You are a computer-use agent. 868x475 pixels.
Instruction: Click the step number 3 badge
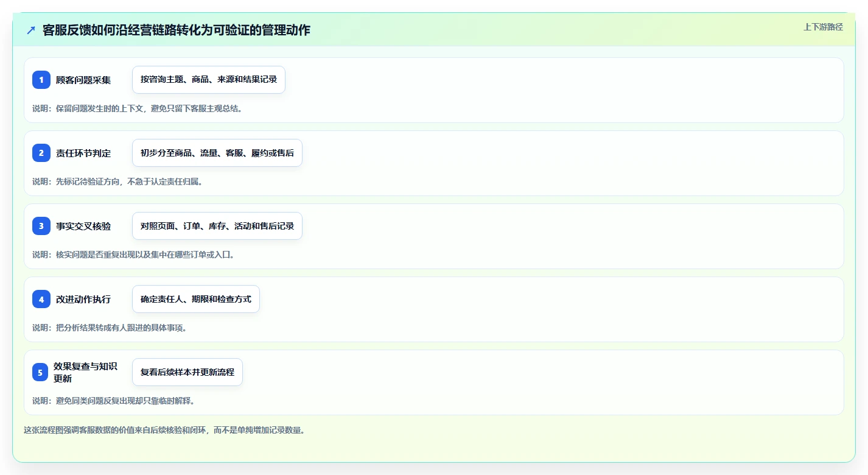[x=41, y=226]
